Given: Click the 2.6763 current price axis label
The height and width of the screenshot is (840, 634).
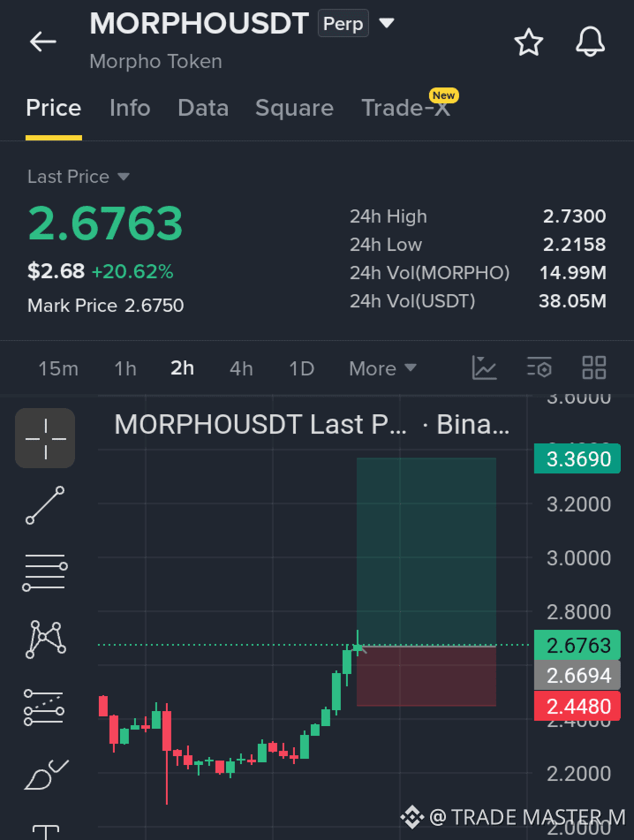Looking at the screenshot, I should point(577,645).
